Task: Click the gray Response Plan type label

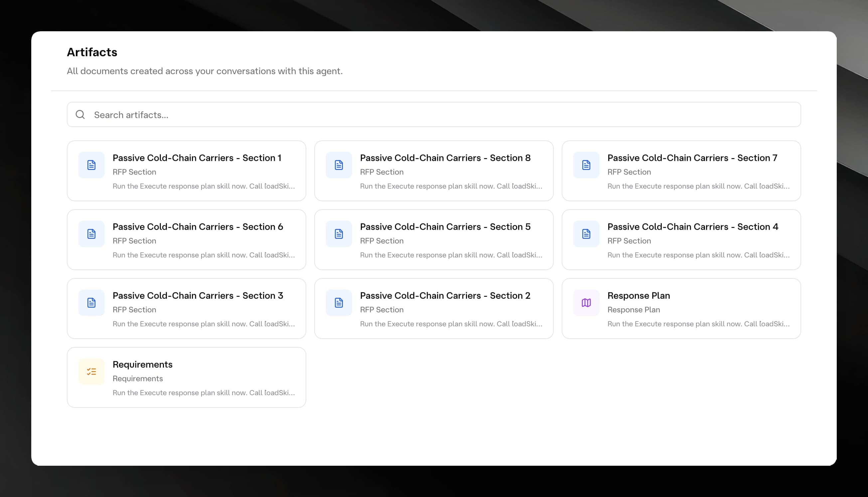Action: [634, 310]
